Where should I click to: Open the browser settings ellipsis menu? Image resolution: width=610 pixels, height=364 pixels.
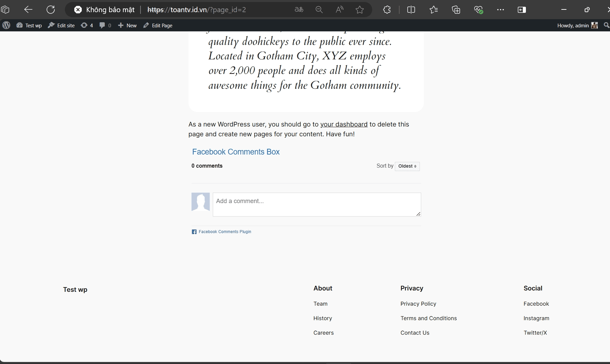pos(500,9)
